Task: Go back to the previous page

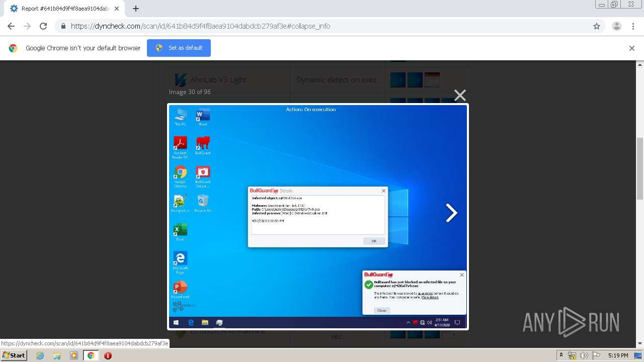Action: point(11,26)
